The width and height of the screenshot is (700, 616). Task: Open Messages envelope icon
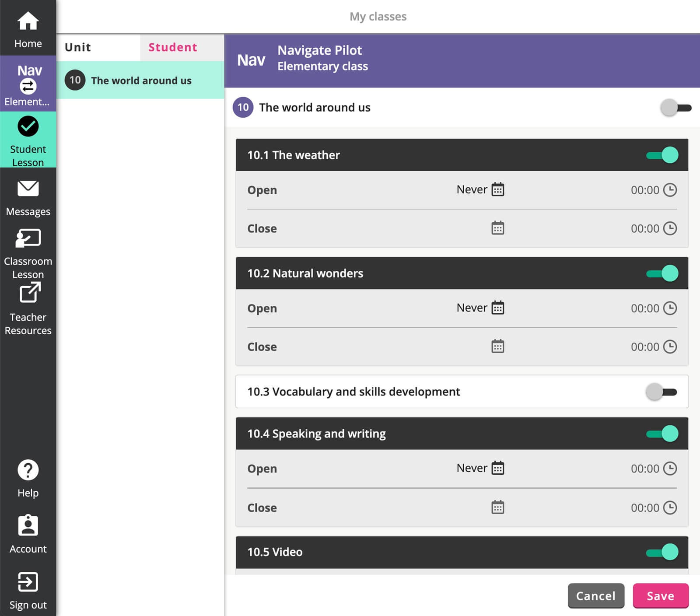[x=28, y=189]
